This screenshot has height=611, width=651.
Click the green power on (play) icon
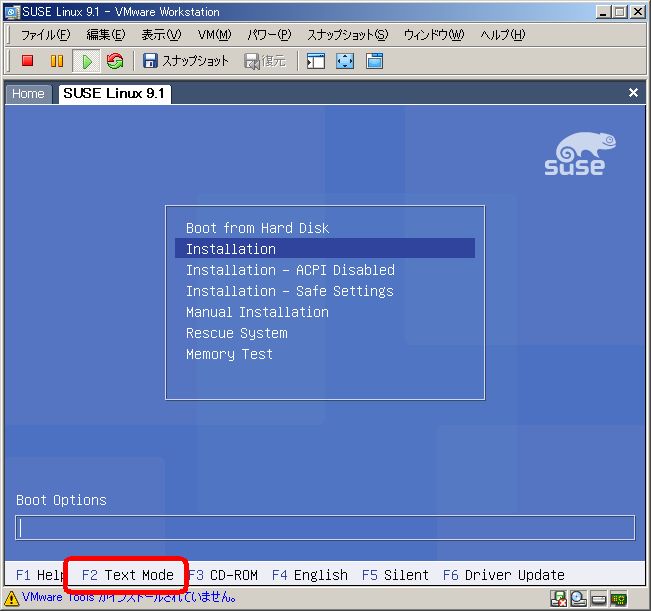tap(87, 61)
